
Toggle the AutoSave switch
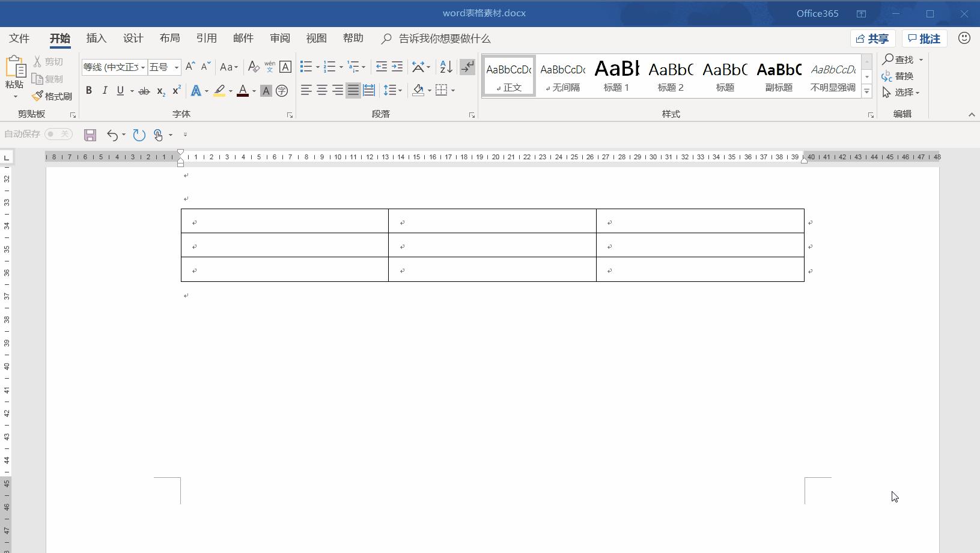pos(58,134)
